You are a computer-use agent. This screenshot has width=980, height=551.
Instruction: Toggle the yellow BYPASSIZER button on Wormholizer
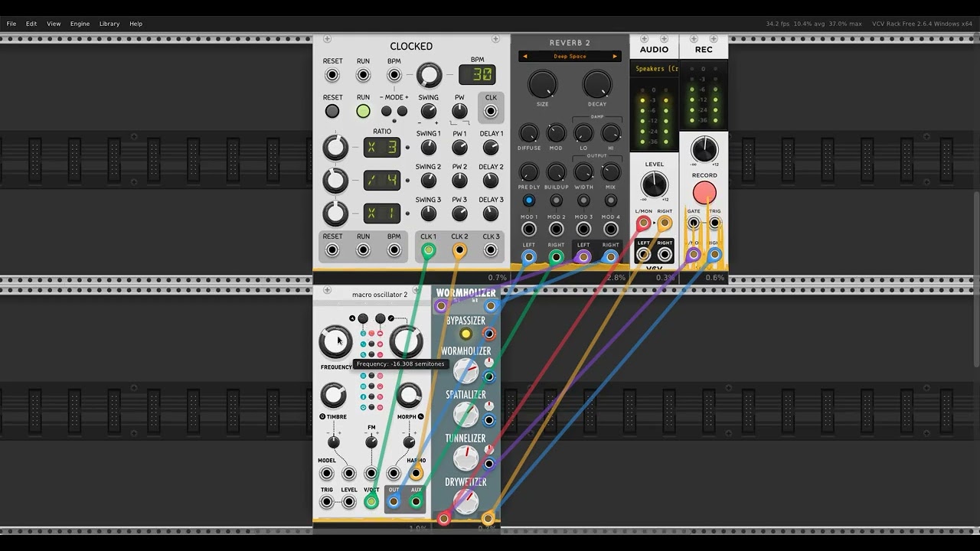[x=465, y=334]
